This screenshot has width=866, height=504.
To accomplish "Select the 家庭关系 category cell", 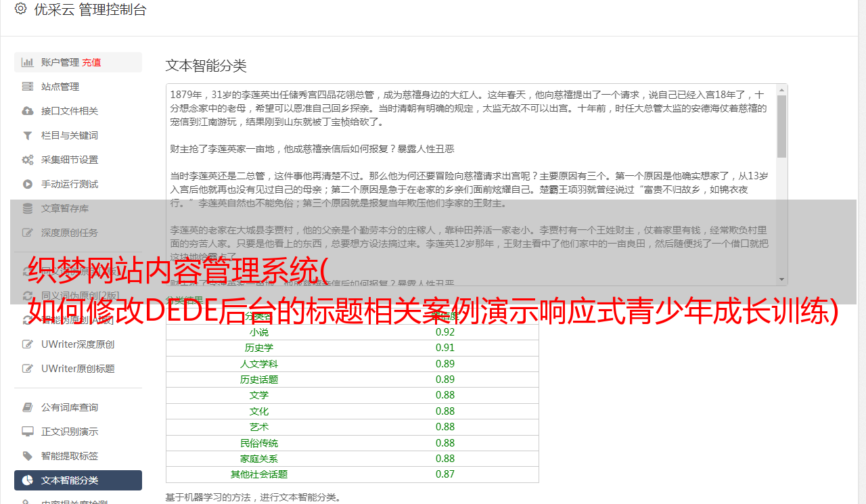I will 259,459.
